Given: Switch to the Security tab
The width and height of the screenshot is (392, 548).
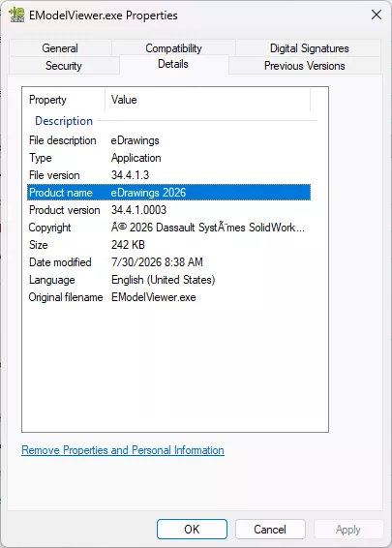Looking at the screenshot, I should tap(64, 66).
